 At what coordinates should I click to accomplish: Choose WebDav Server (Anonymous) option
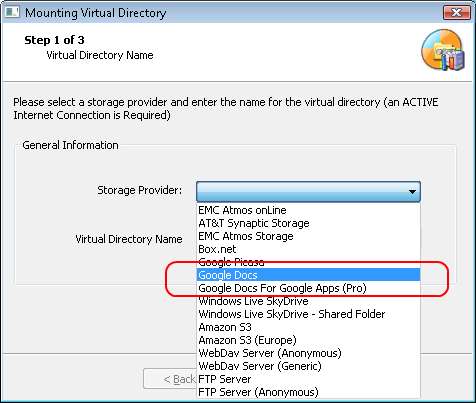(x=308, y=353)
